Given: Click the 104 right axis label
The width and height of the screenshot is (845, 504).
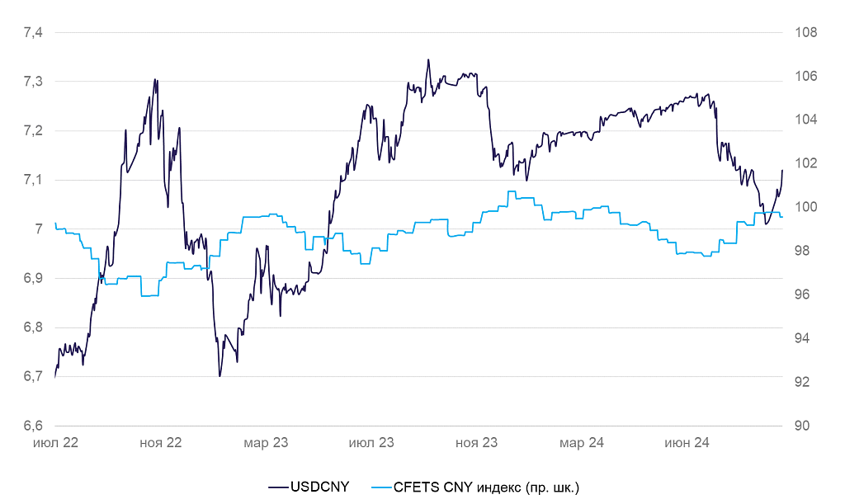Looking at the screenshot, I should [805, 120].
